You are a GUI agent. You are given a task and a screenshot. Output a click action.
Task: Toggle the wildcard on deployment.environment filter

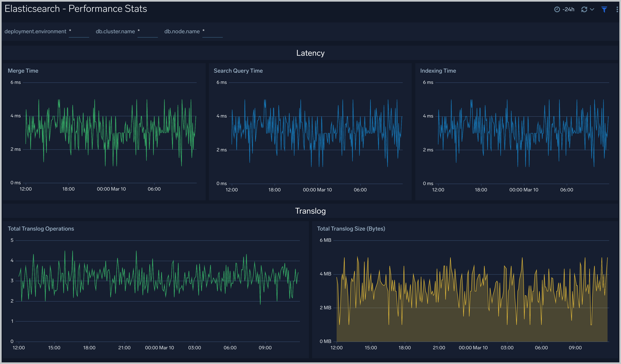click(x=70, y=31)
